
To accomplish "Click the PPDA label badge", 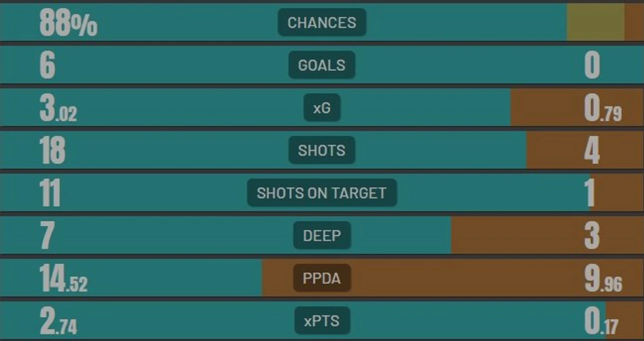I will tap(322, 278).
